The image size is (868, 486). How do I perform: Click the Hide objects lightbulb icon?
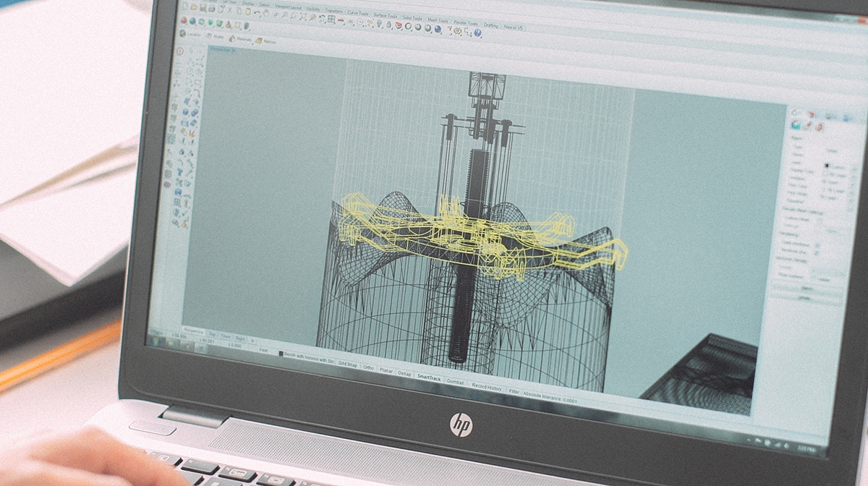coord(379,24)
